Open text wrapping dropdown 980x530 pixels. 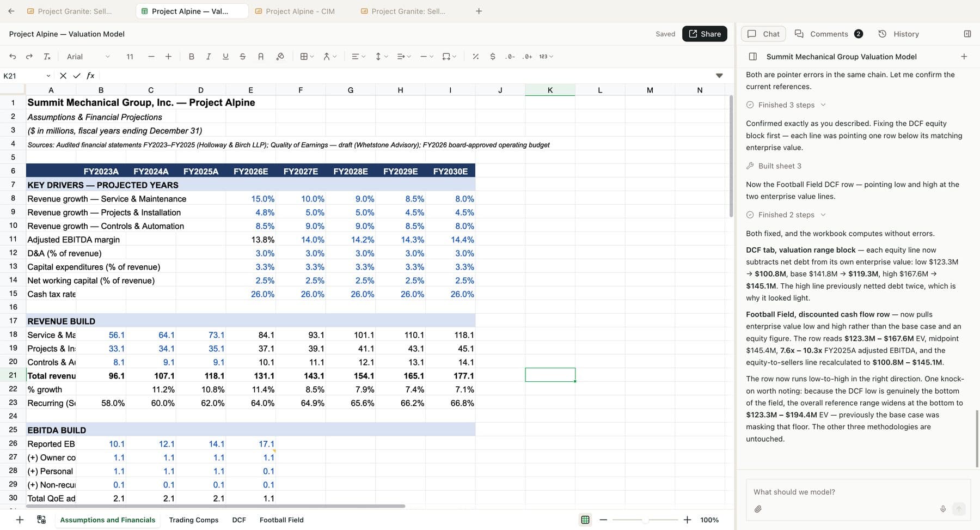click(x=404, y=57)
